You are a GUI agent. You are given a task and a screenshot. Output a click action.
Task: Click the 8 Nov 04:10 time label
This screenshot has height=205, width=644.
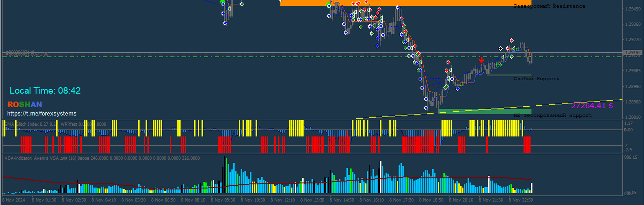tap(104, 200)
